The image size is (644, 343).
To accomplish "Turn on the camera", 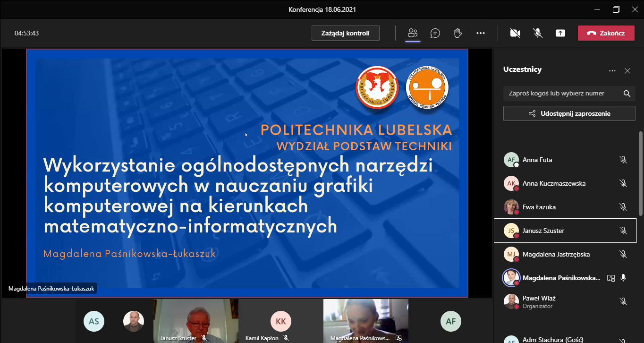I will pyautogui.click(x=515, y=33).
